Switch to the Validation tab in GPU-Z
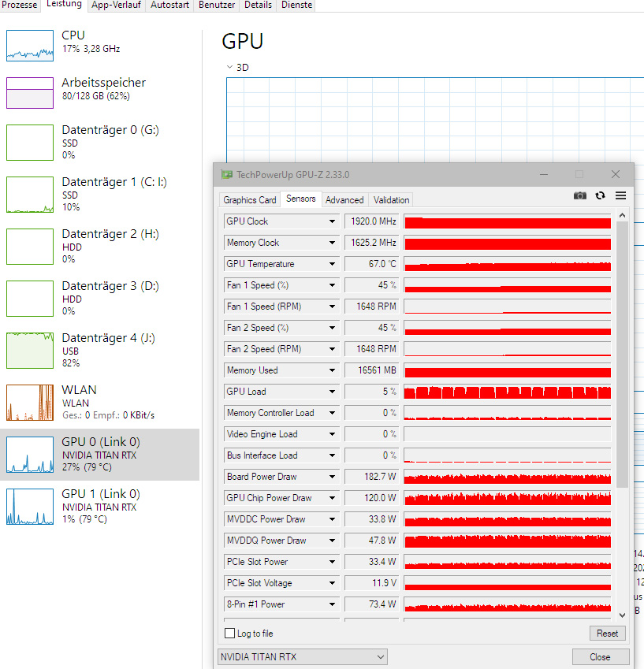This screenshot has width=644, height=669. pos(391,199)
